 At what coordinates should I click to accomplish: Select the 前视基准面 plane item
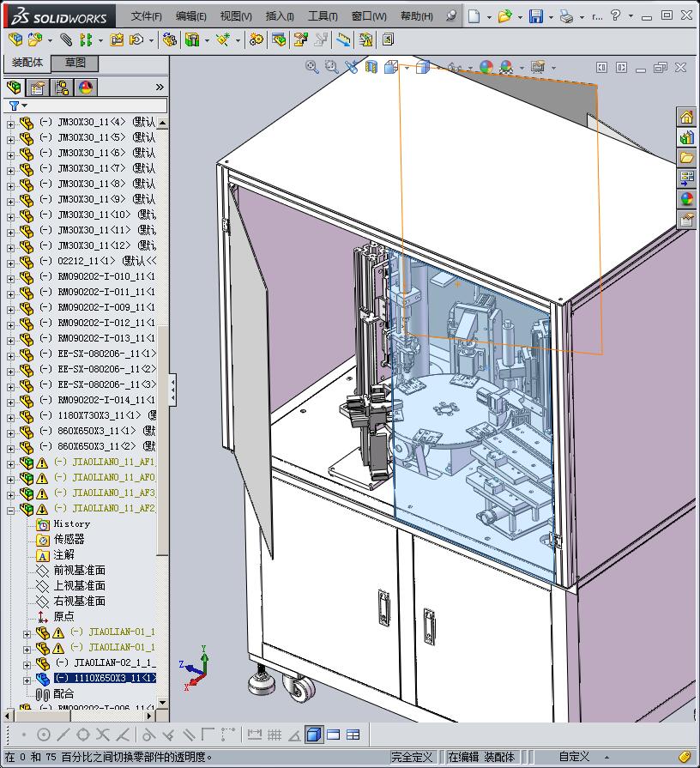pyautogui.click(x=79, y=570)
